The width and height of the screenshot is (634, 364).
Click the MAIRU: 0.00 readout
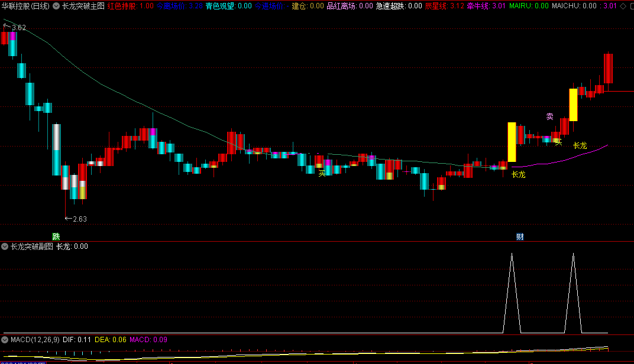tap(529, 6)
